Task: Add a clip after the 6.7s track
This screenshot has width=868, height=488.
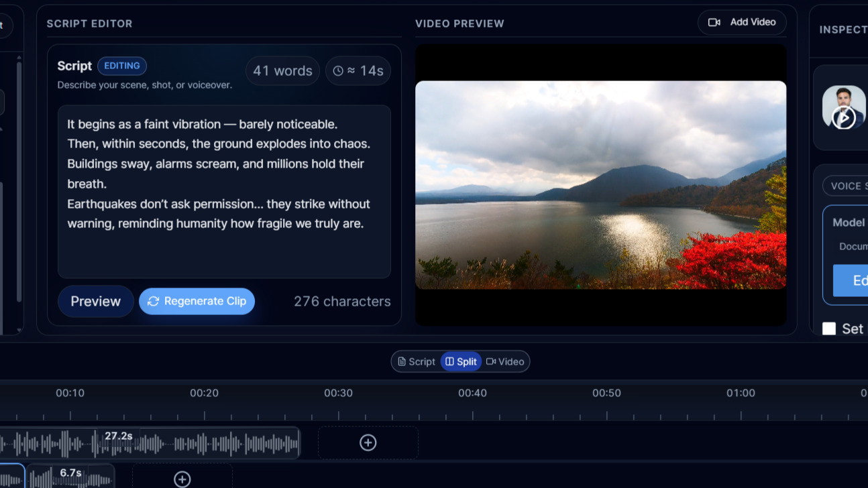Action: pyautogui.click(x=182, y=479)
